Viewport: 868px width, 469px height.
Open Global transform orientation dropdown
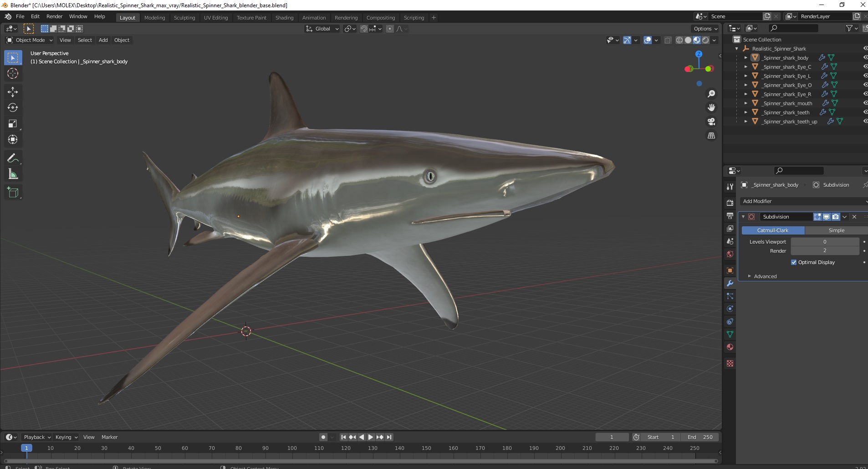tap(322, 29)
